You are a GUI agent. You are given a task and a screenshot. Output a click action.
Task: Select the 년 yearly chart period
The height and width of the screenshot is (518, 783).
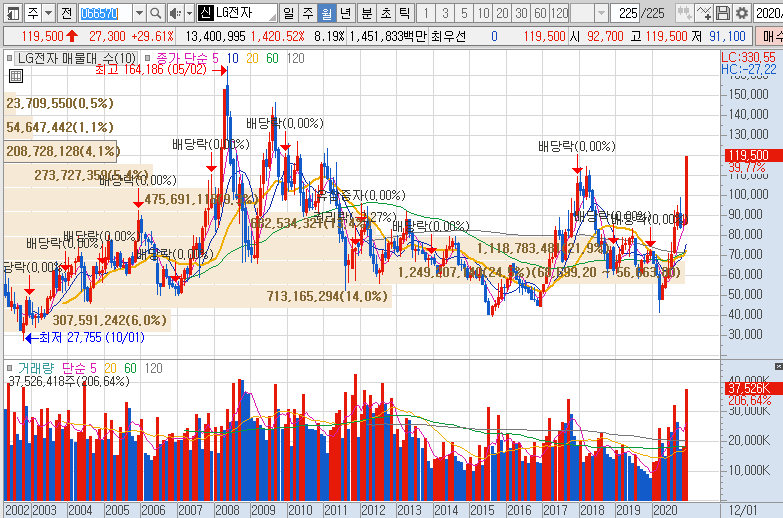coord(346,13)
